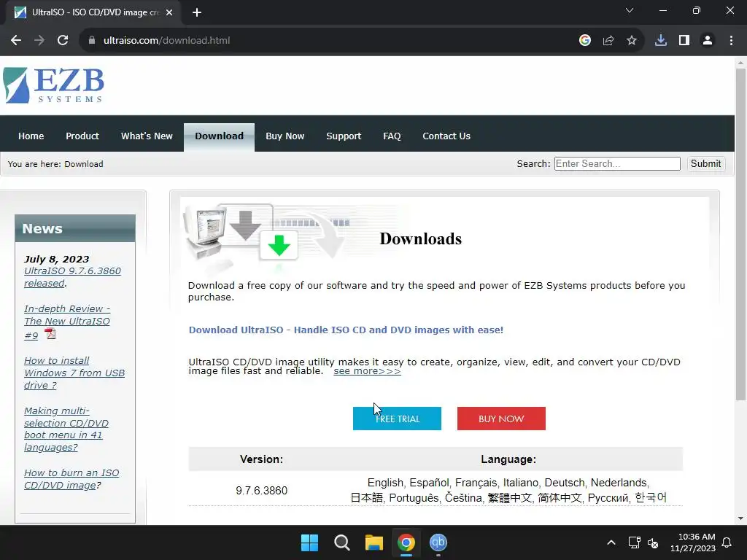The image size is (747, 560).
Task: Click the EZB Systems logo
Action: [x=53, y=85]
